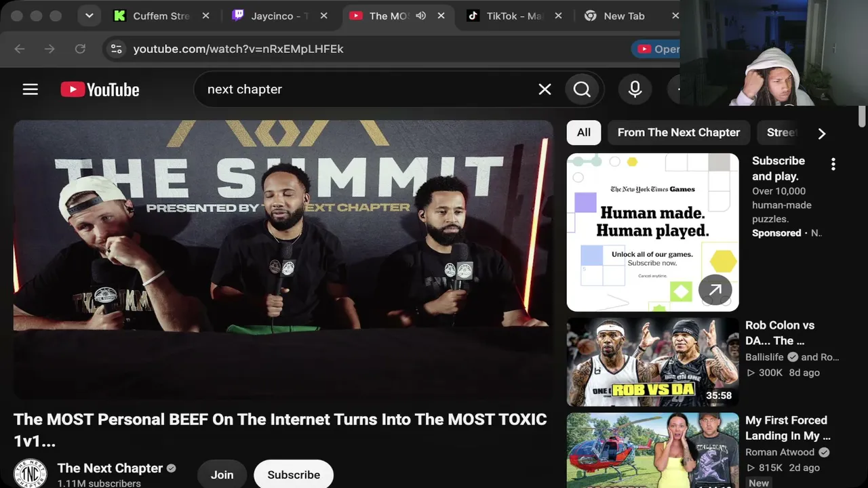The width and height of the screenshot is (868, 488).
Task: Click the page vertical scrollbar
Action: [x=862, y=116]
